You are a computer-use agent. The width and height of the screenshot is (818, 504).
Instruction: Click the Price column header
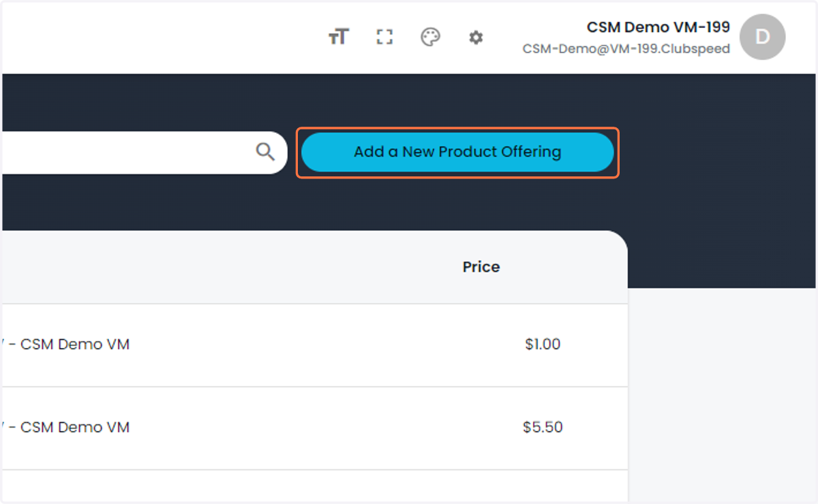pyautogui.click(x=481, y=267)
